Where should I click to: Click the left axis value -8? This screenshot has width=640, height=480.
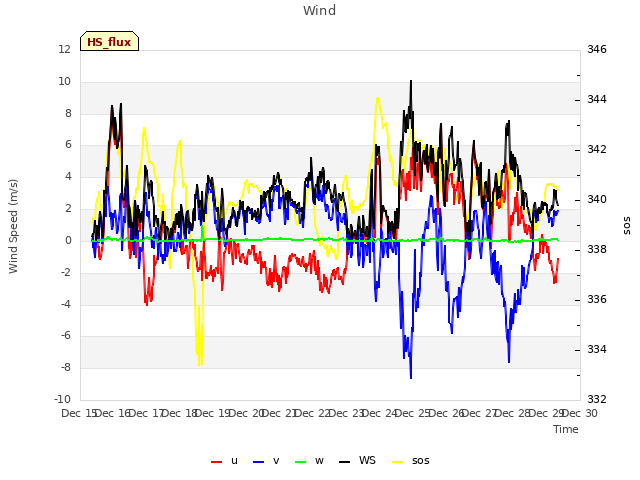click(x=66, y=367)
